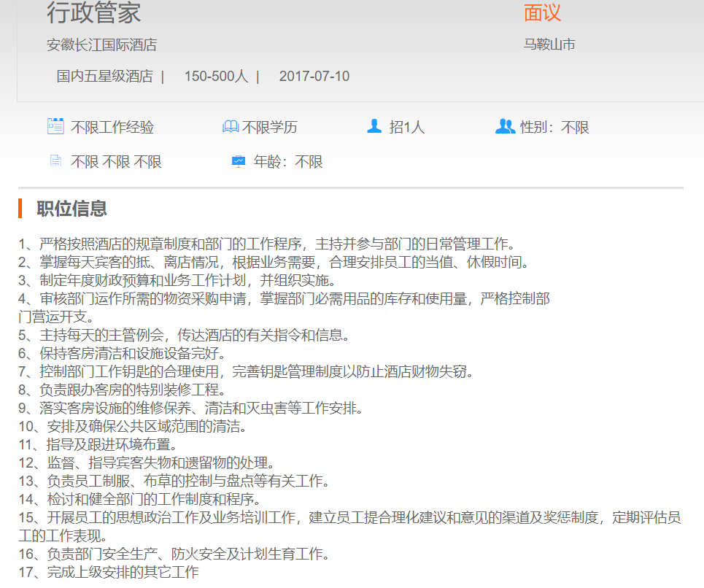
Task: Click the 行政管家 job title
Action: point(93,12)
